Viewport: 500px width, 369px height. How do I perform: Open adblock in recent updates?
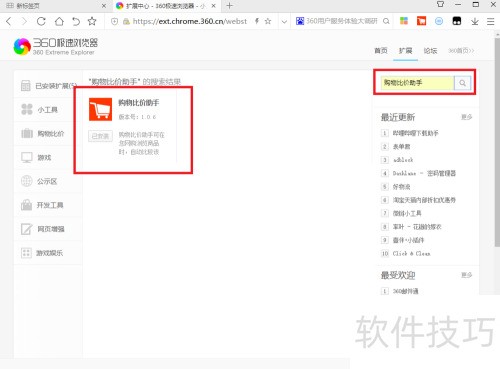coord(403,160)
